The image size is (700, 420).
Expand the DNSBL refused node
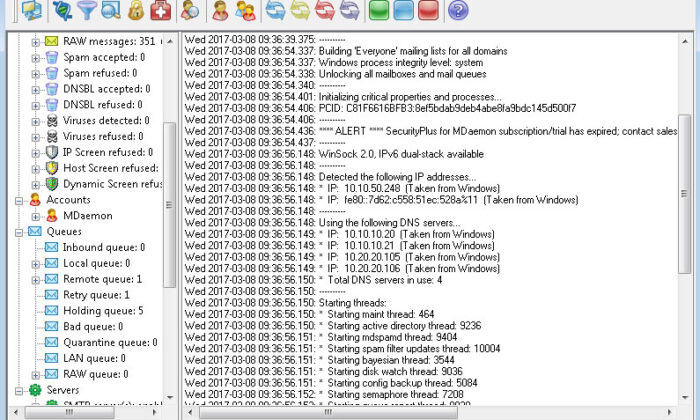click(35, 105)
